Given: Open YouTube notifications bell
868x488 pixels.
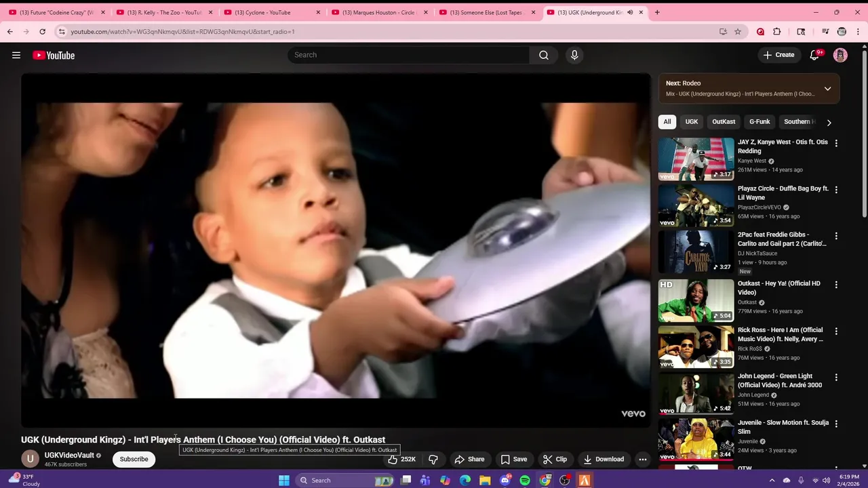Looking at the screenshot, I should click(814, 55).
